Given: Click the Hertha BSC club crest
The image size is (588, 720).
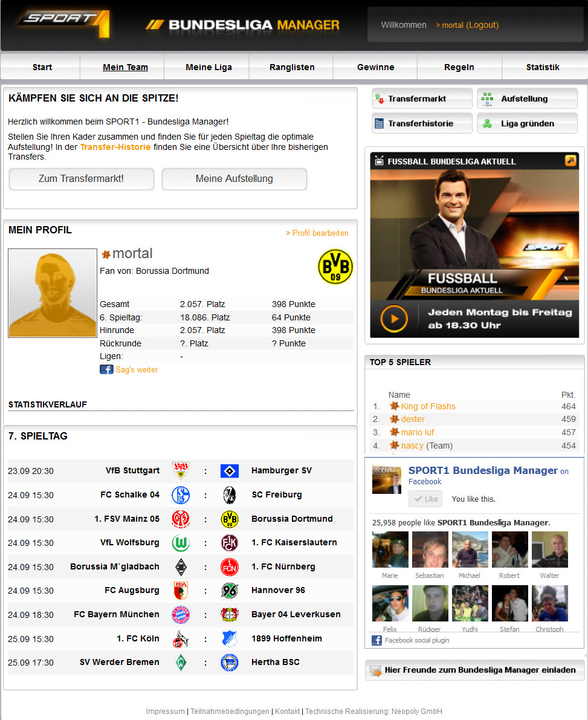Looking at the screenshot, I should pyautogui.click(x=230, y=663).
